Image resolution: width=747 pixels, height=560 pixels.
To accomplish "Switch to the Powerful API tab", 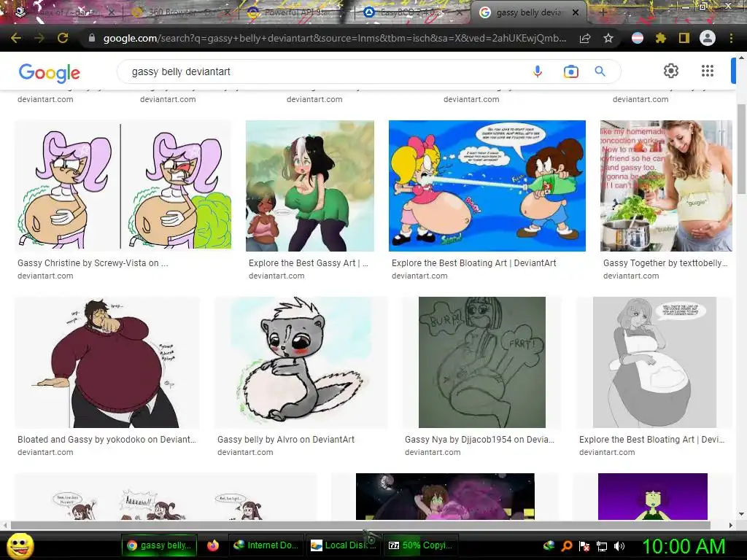I will point(295,12).
